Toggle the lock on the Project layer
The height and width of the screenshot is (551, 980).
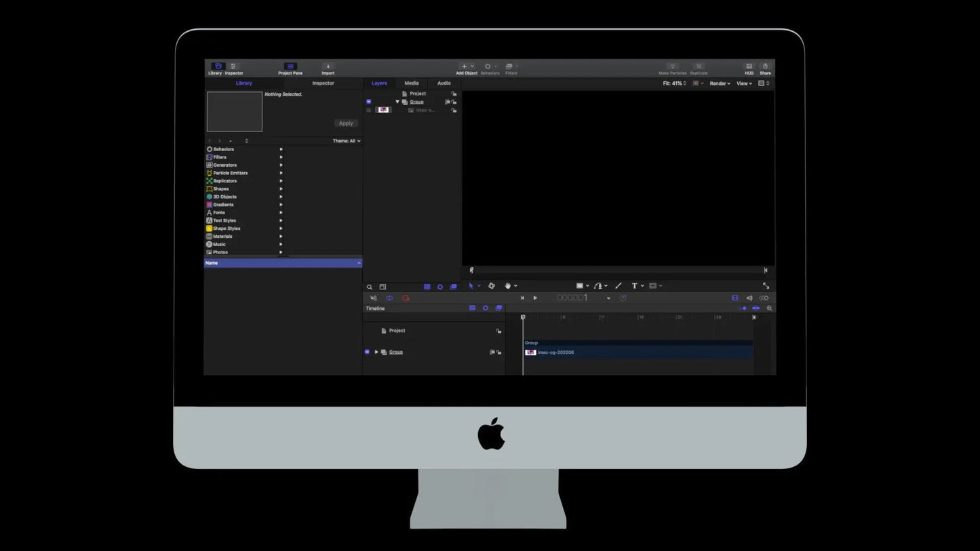[454, 94]
